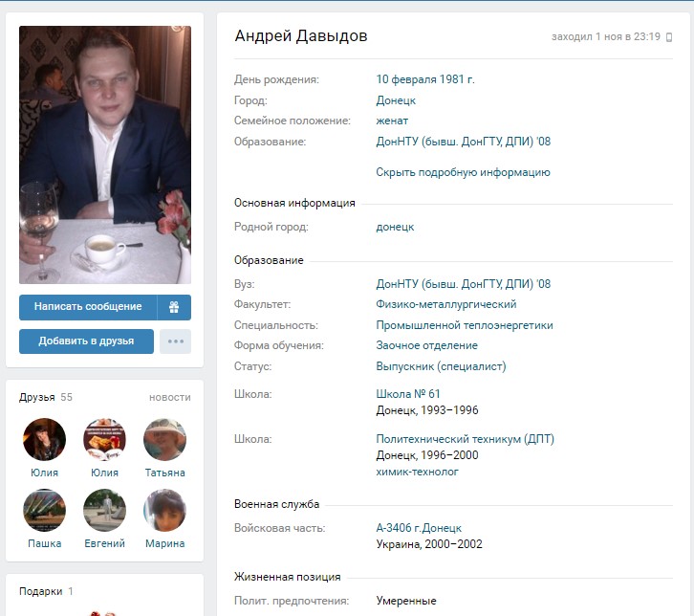The image size is (694, 616).
Task: Collapse details via Скрыть подробную информацию
Action: tap(463, 172)
